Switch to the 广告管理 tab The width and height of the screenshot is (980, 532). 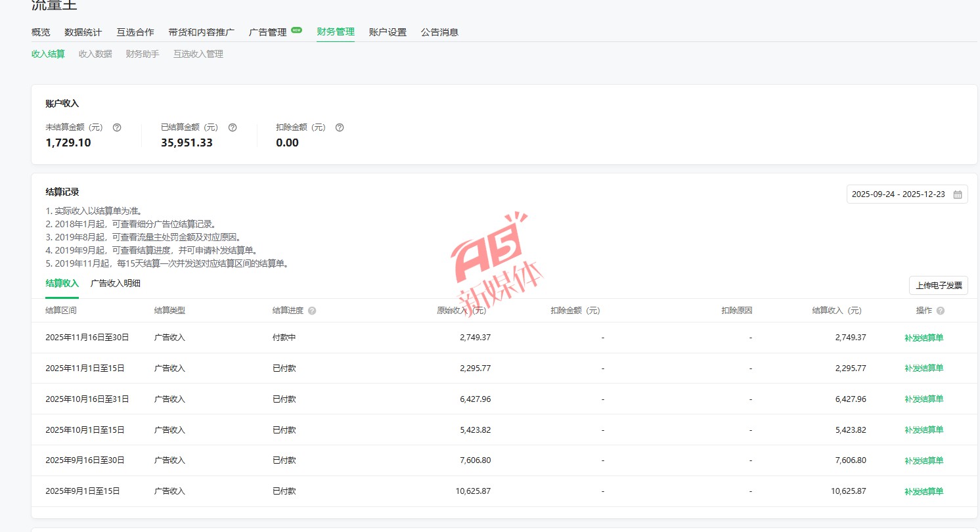(x=268, y=32)
